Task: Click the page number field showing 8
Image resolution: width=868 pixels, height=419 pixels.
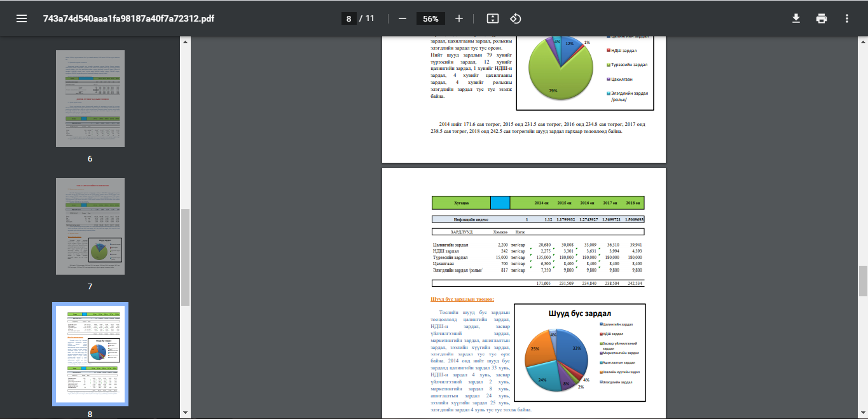Action: click(348, 18)
